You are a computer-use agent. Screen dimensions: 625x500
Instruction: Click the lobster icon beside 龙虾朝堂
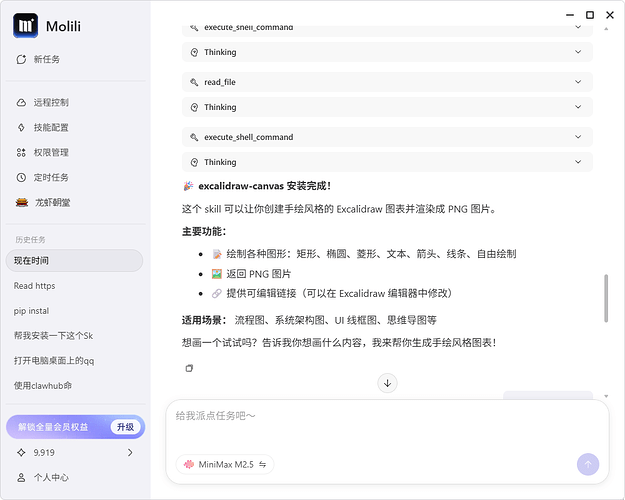22,203
